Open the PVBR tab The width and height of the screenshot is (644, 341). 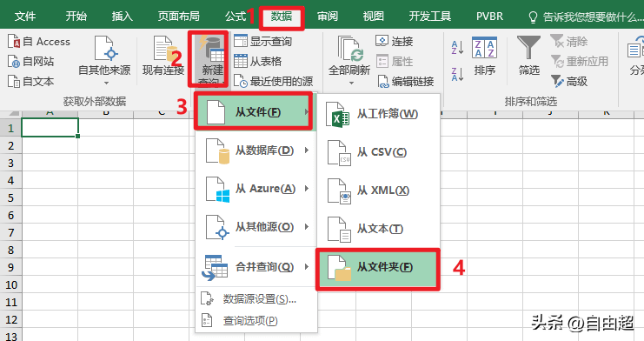click(x=489, y=16)
